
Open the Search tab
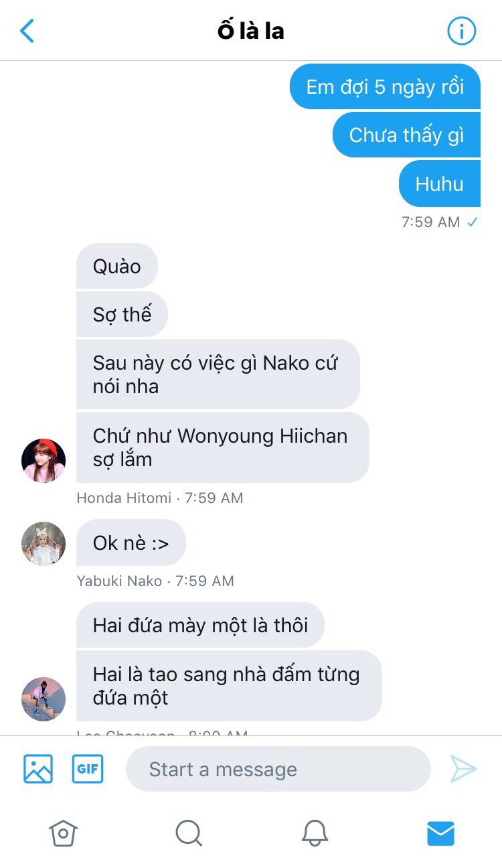pyautogui.click(x=189, y=833)
